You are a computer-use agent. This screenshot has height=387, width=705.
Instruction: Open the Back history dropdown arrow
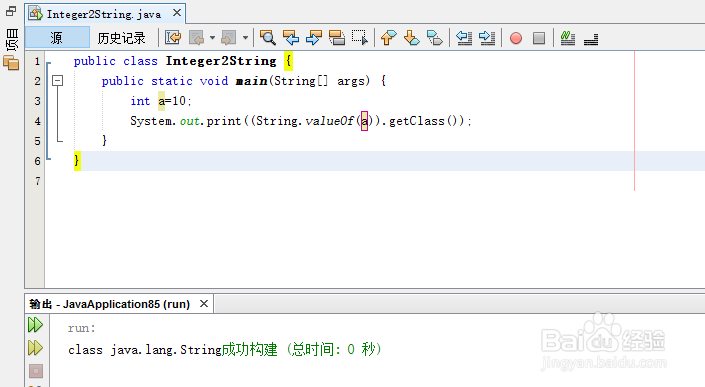click(212, 38)
